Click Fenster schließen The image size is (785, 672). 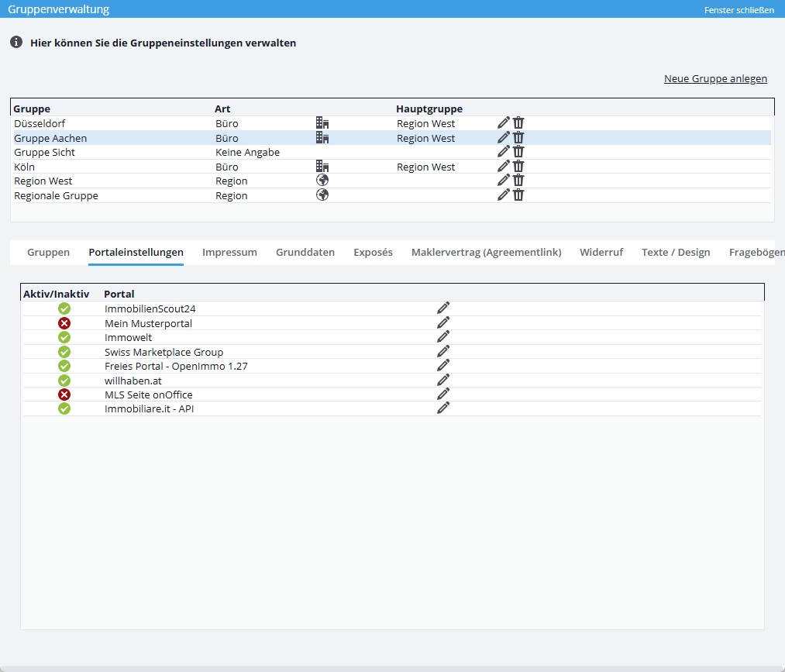point(739,10)
